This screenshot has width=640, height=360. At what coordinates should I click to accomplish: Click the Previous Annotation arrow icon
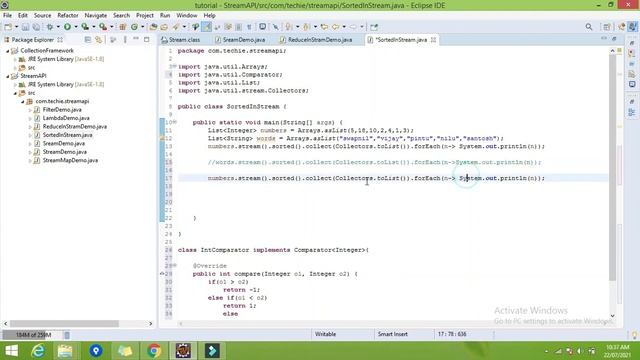(307, 27)
